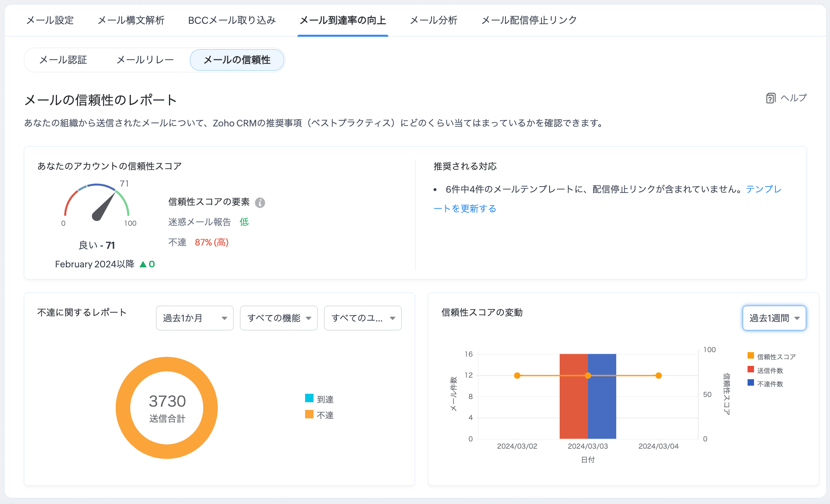The height and width of the screenshot is (504, 830).
Task: Switch to メール構文解析 tab
Action: tap(131, 20)
